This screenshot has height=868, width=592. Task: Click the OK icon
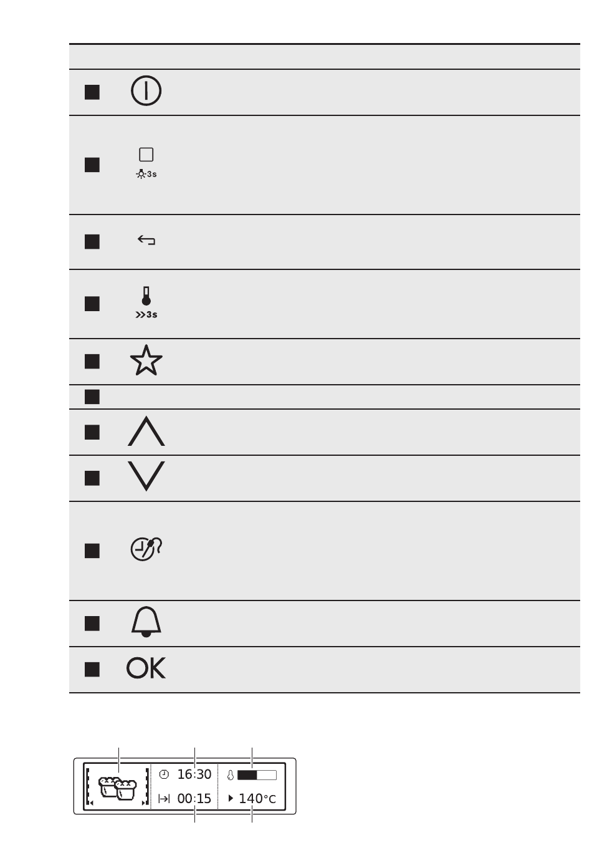click(x=146, y=668)
